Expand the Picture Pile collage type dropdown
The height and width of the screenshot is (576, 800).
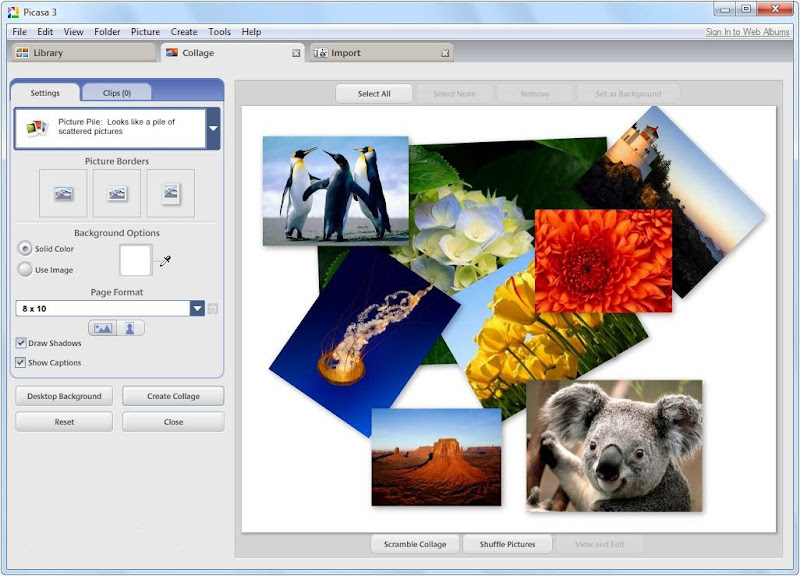[213, 129]
